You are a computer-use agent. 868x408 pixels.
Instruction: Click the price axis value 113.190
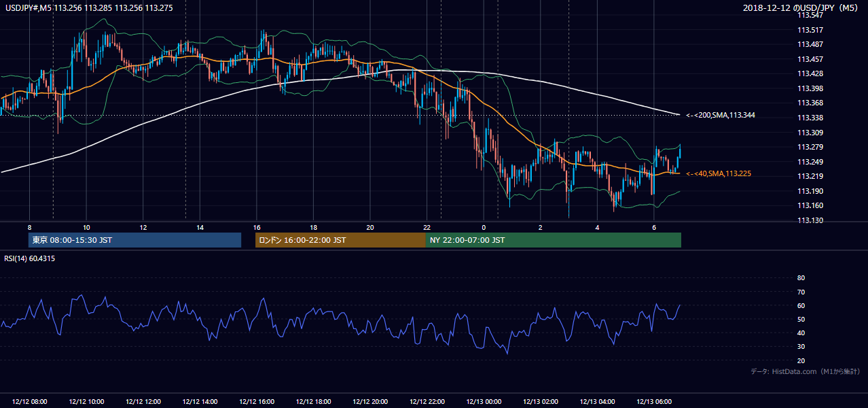[x=810, y=191]
